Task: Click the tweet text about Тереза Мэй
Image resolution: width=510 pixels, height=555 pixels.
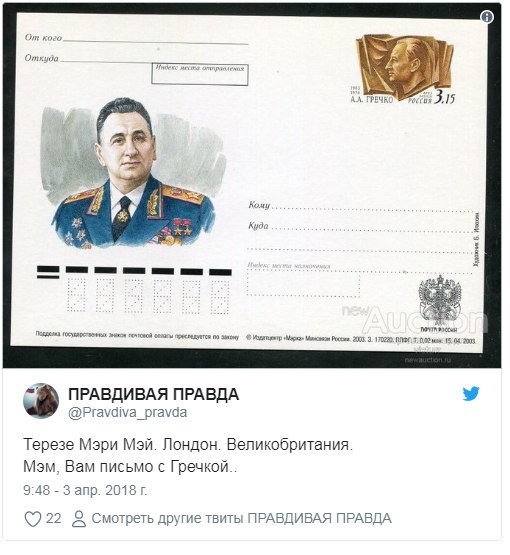Action: pos(188,456)
